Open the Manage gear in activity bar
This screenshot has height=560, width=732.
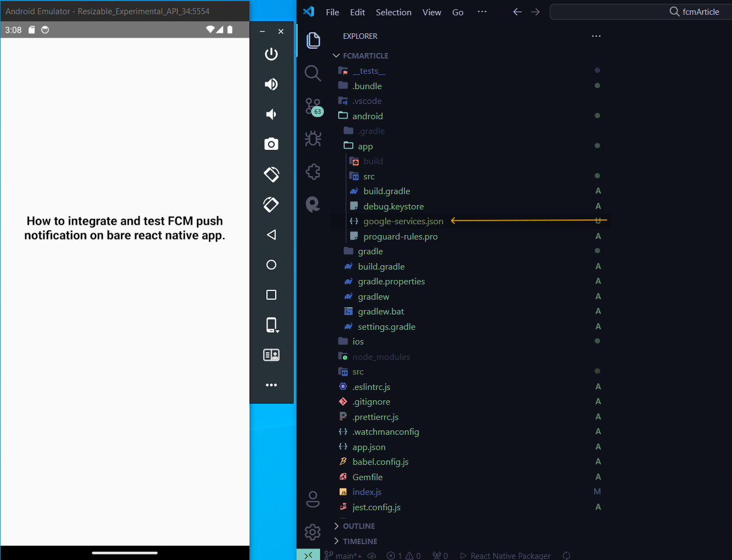(313, 532)
